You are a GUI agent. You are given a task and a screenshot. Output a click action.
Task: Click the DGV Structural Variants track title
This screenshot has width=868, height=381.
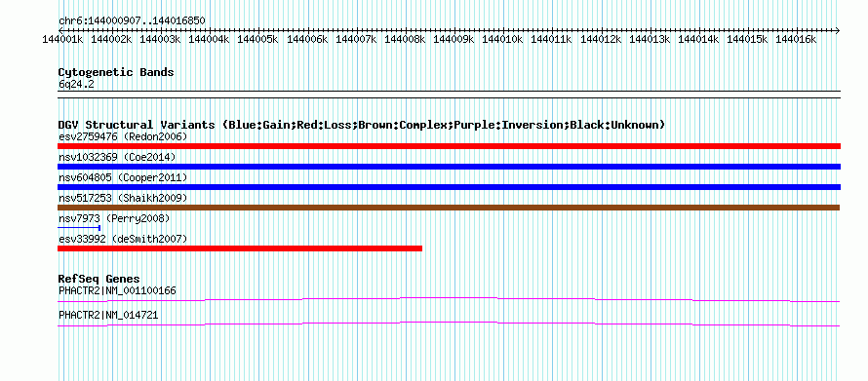point(362,125)
